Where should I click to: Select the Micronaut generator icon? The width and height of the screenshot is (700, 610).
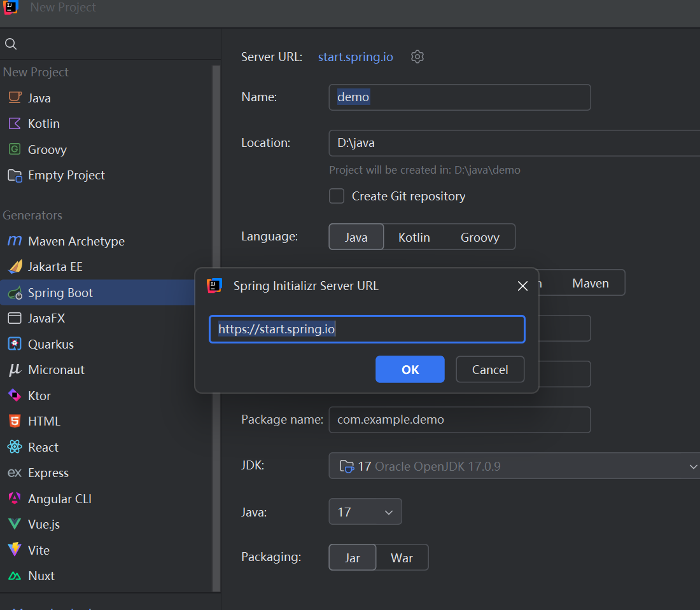[15, 370]
